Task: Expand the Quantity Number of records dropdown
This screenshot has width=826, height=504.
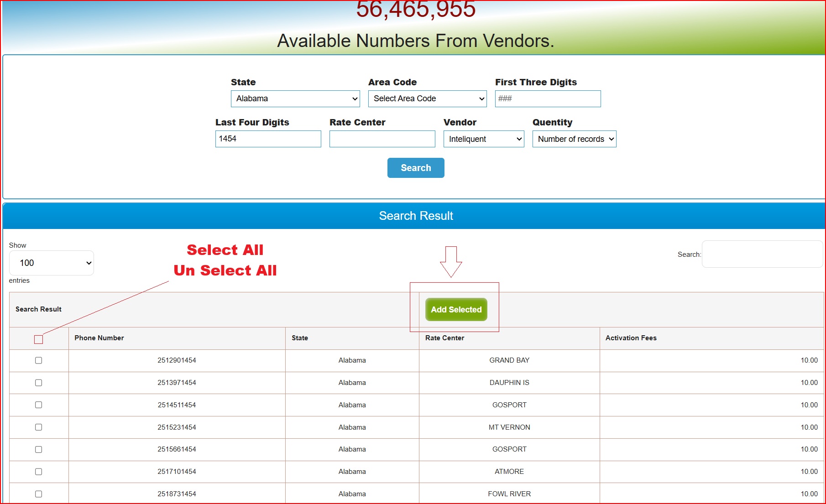Action: [x=574, y=139]
